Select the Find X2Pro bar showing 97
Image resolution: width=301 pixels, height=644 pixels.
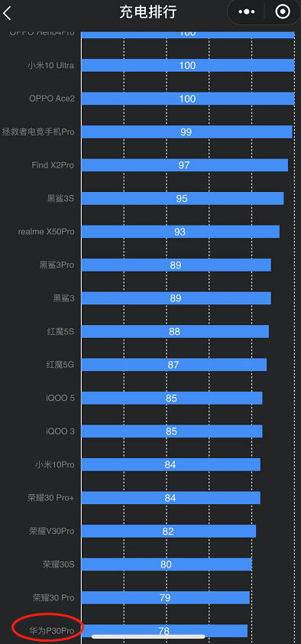click(x=185, y=165)
